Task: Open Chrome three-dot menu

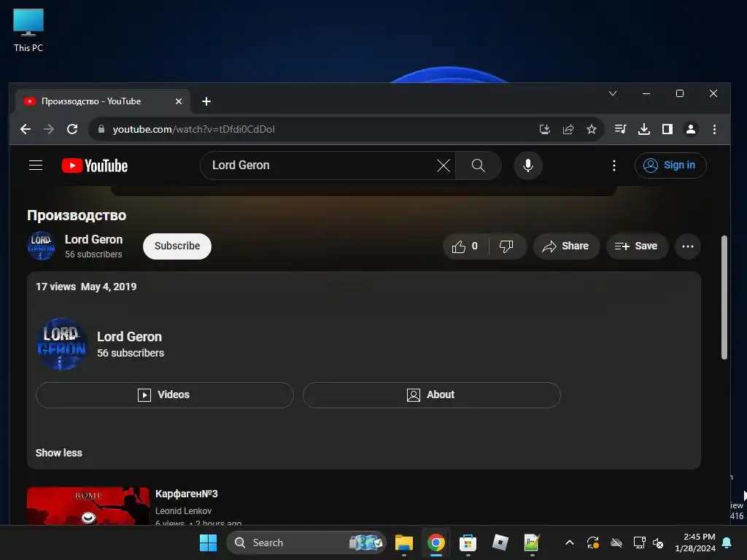Action: pos(714,129)
